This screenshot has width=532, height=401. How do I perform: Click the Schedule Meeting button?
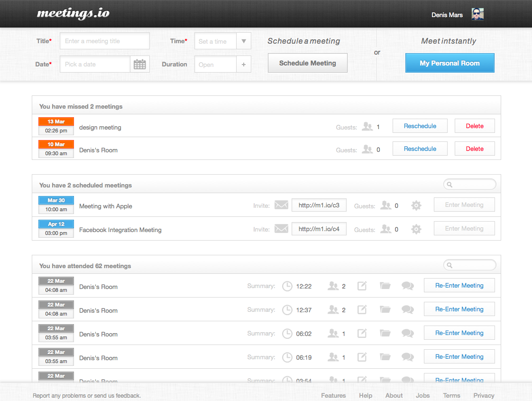(x=307, y=63)
